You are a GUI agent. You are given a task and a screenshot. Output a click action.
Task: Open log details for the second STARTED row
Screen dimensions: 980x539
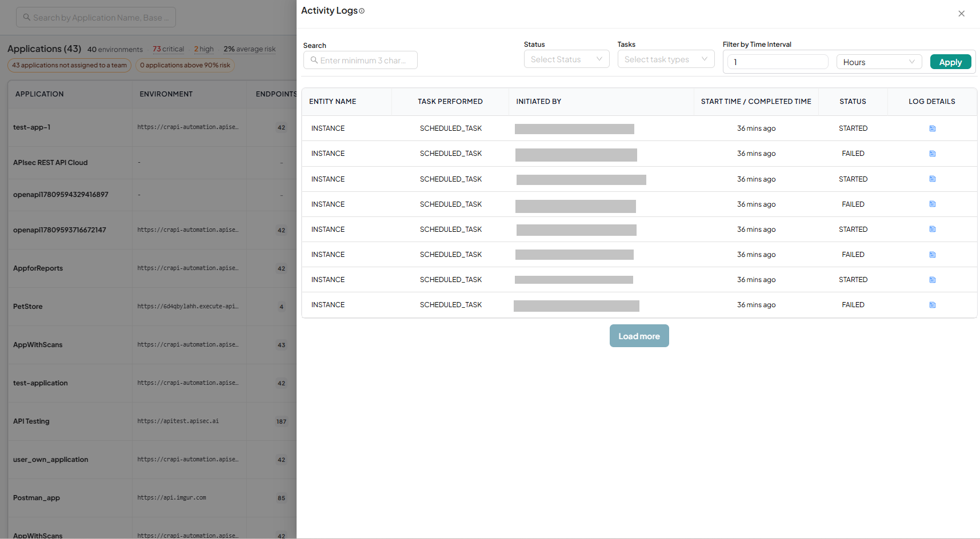(x=932, y=179)
